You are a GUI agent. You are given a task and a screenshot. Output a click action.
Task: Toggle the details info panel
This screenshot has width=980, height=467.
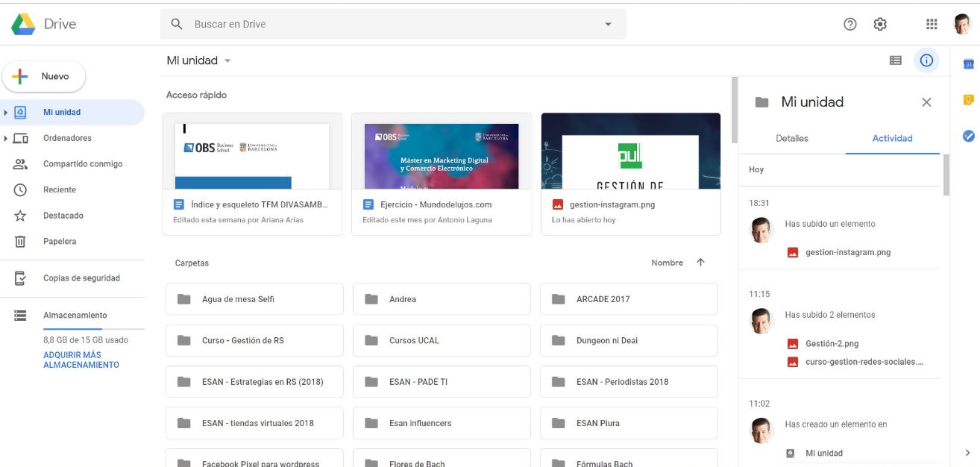(x=926, y=60)
